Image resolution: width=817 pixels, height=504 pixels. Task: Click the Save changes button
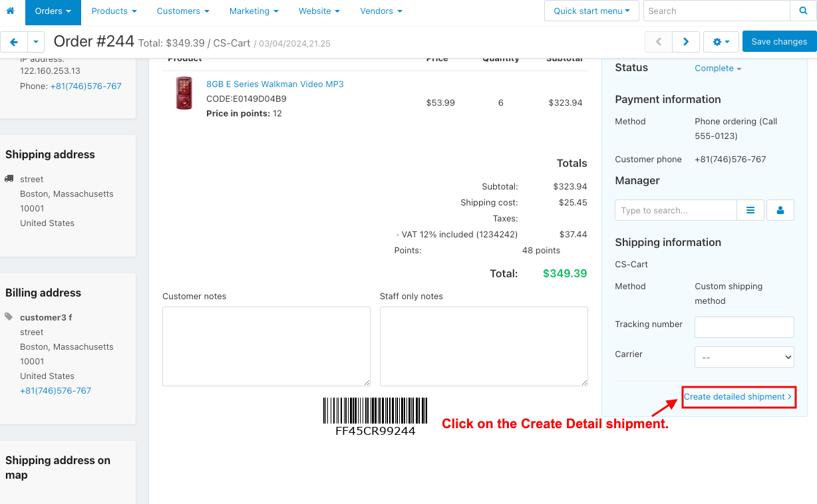pyautogui.click(x=779, y=41)
